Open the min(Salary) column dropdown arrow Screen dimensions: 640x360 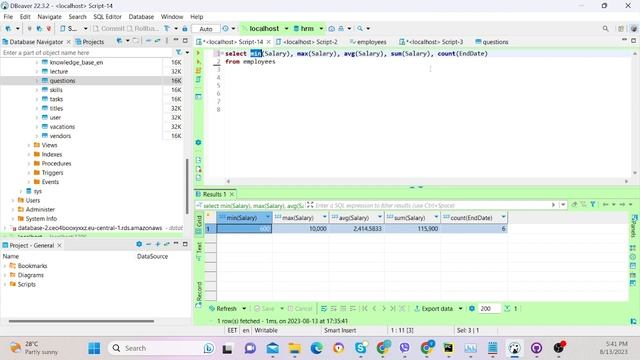[268, 218]
